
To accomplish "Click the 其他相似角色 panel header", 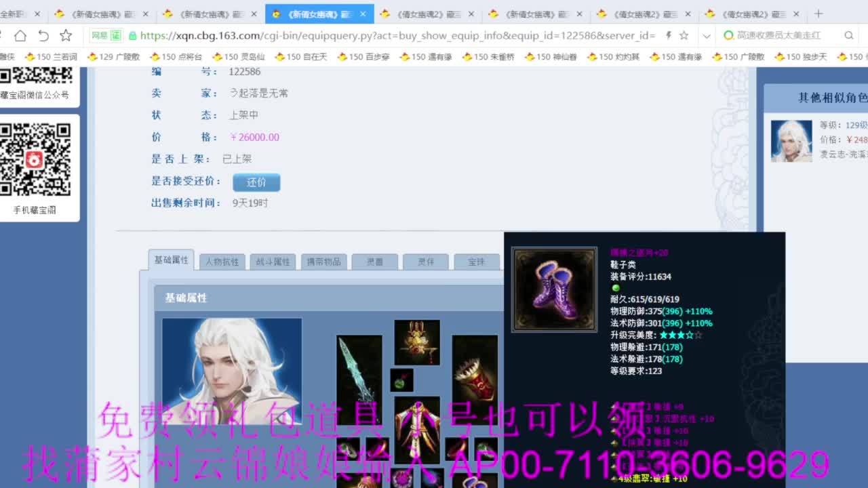I will 816,98.
